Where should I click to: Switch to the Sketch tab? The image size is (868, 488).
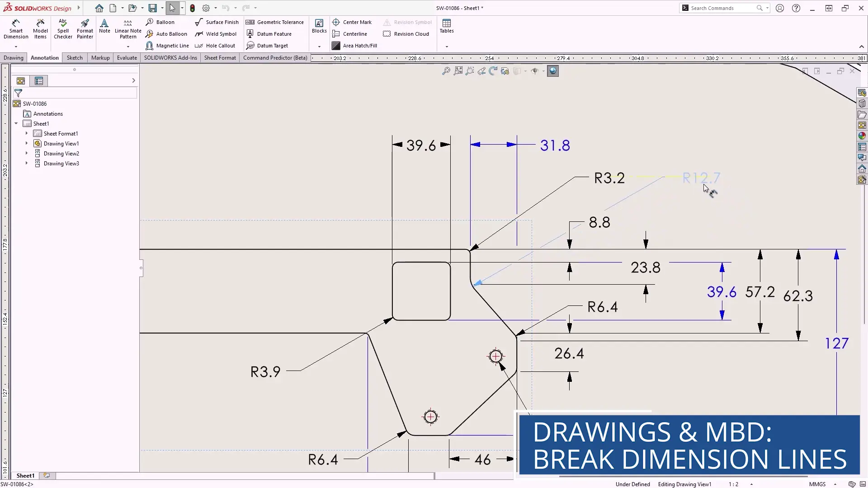point(74,57)
